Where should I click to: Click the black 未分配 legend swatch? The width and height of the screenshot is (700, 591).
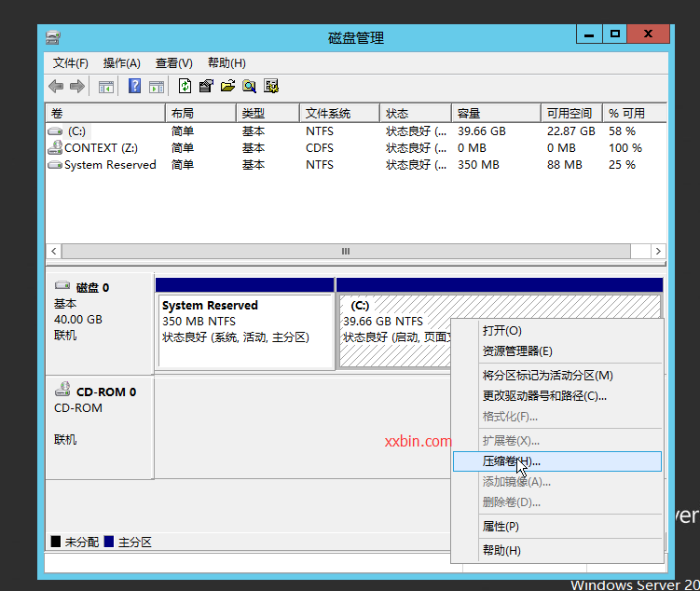[x=56, y=542]
